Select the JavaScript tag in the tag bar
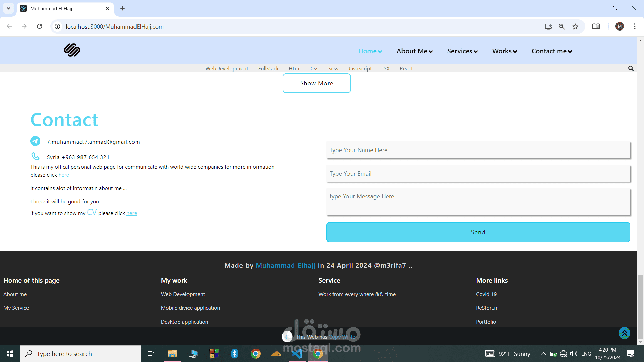 (360, 68)
